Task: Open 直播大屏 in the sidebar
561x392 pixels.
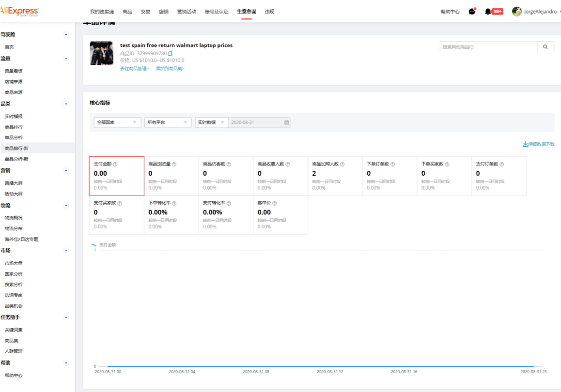Action: (x=14, y=183)
